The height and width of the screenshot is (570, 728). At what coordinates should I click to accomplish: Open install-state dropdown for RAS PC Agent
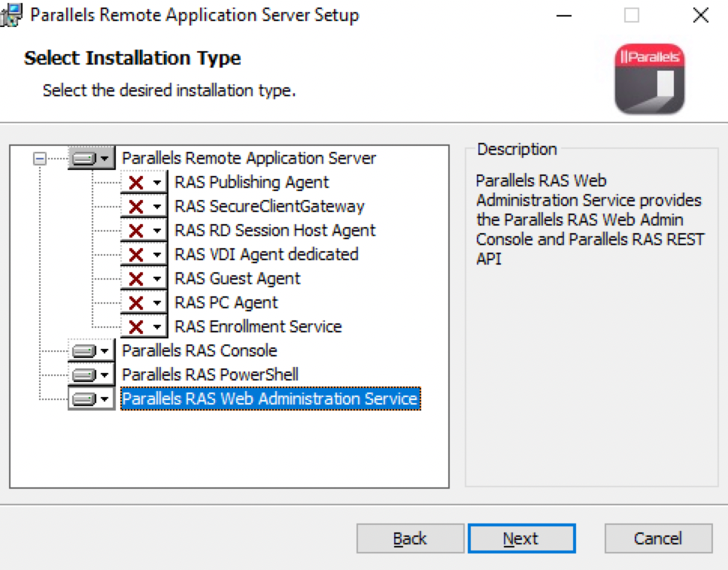tap(144, 303)
